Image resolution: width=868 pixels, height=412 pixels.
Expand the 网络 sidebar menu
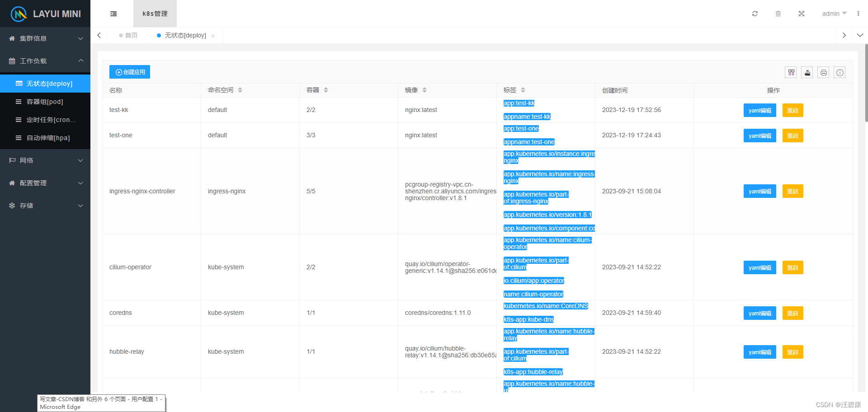point(45,160)
